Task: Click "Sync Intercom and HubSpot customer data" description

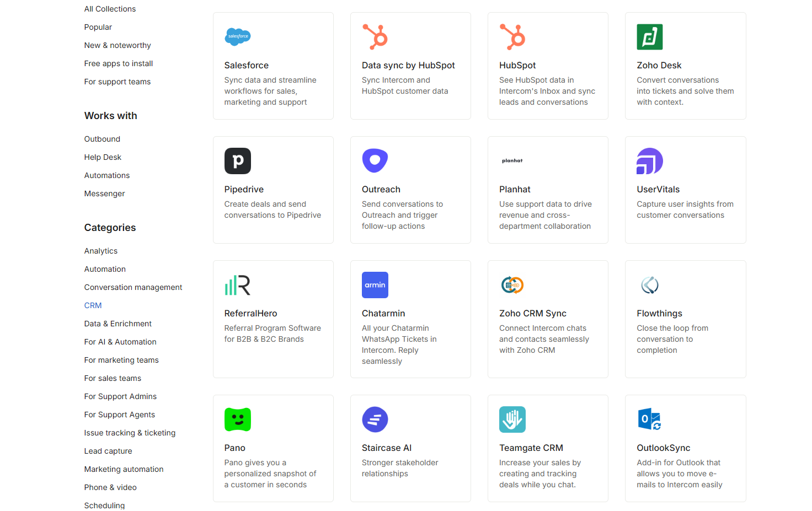Action: (405, 85)
